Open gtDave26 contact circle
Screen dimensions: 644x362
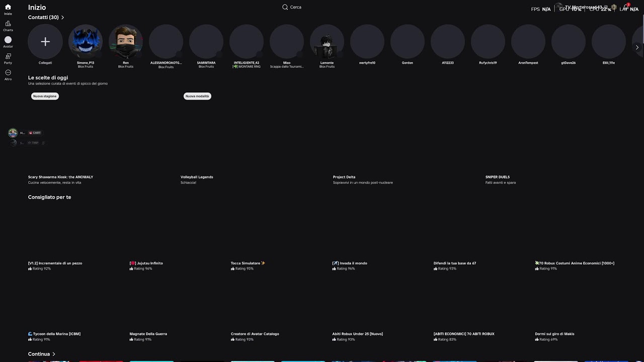[569, 42]
